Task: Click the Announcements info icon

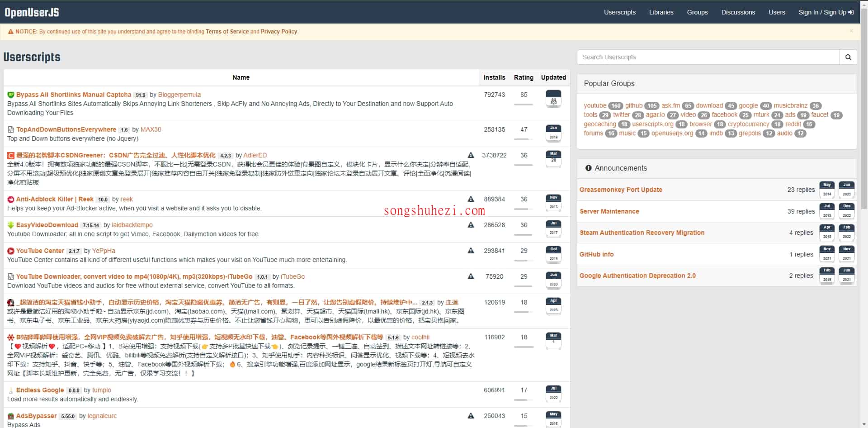Action: (x=588, y=168)
